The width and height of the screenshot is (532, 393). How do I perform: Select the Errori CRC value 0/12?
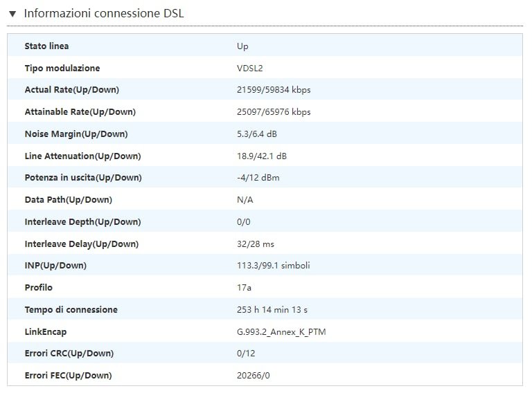click(x=246, y=354)
